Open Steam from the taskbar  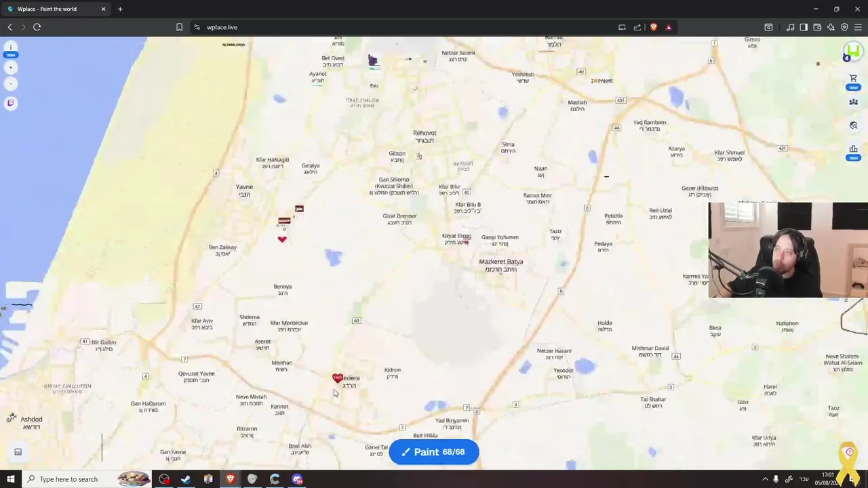[x=186, y=479]
